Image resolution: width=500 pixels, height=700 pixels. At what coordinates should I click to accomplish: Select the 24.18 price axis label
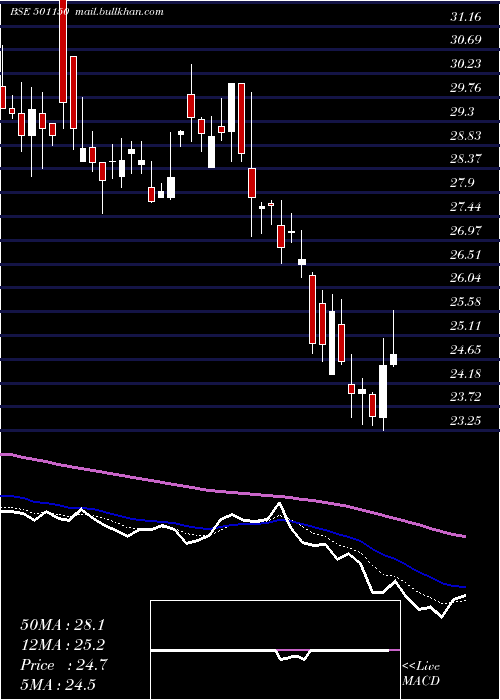coord(466,373)
